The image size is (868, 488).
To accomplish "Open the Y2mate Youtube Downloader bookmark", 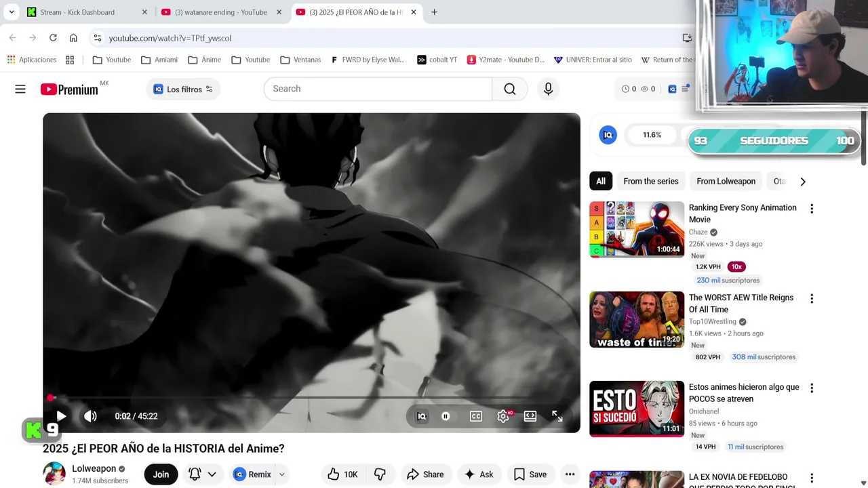I will pyautogui.click(x=506, y=60).
